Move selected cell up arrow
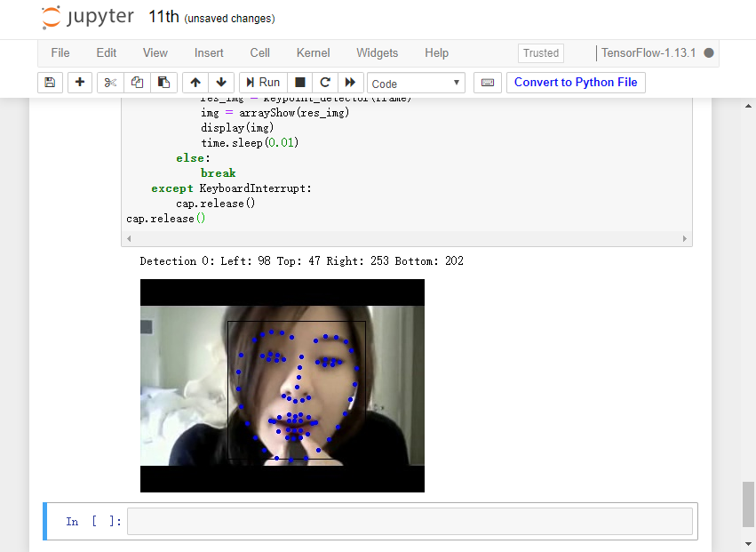The image size is (756, 552). (195, 83)
